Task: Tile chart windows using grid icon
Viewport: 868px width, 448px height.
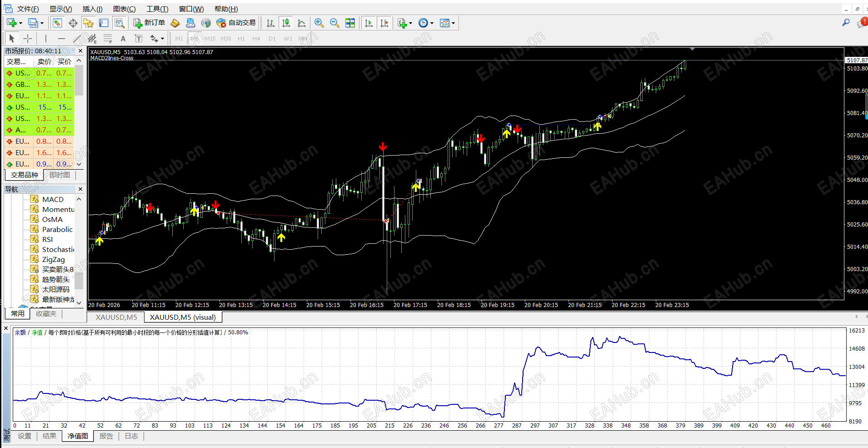Action: pyautogui.click(x=350, y=23)
